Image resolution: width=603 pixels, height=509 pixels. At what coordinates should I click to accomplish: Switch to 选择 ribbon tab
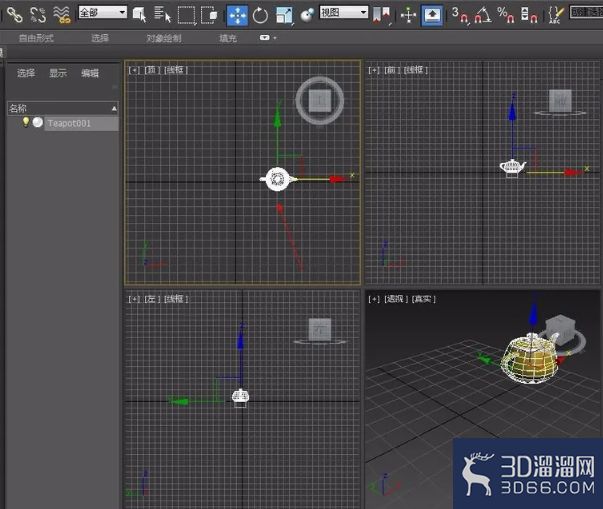(100, 38)
